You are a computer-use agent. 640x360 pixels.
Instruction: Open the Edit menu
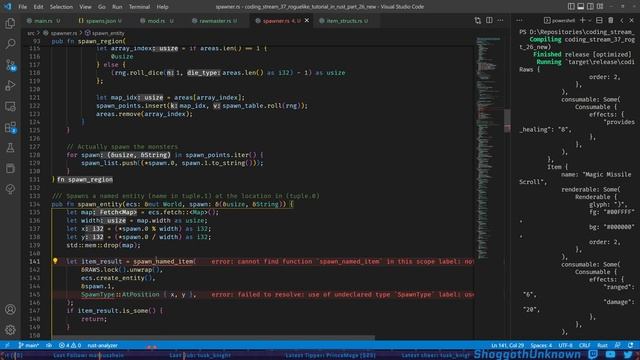pyautogui.click(x=38, y=7)
